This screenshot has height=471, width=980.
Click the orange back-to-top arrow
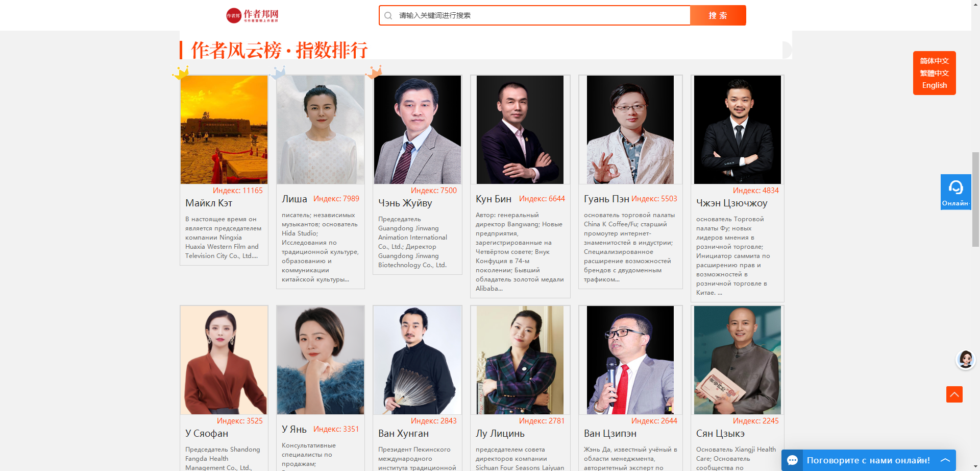tap(954, 394)
